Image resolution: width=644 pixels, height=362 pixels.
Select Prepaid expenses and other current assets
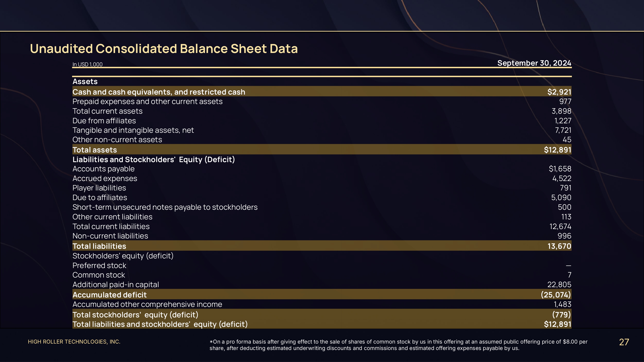click(x=147, y=101)
